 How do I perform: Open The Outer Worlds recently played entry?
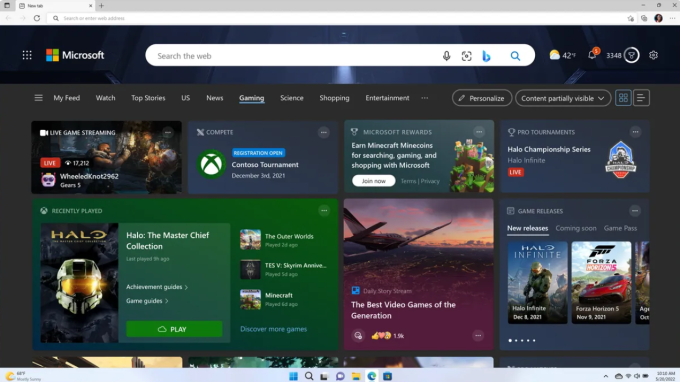[284, 240]
